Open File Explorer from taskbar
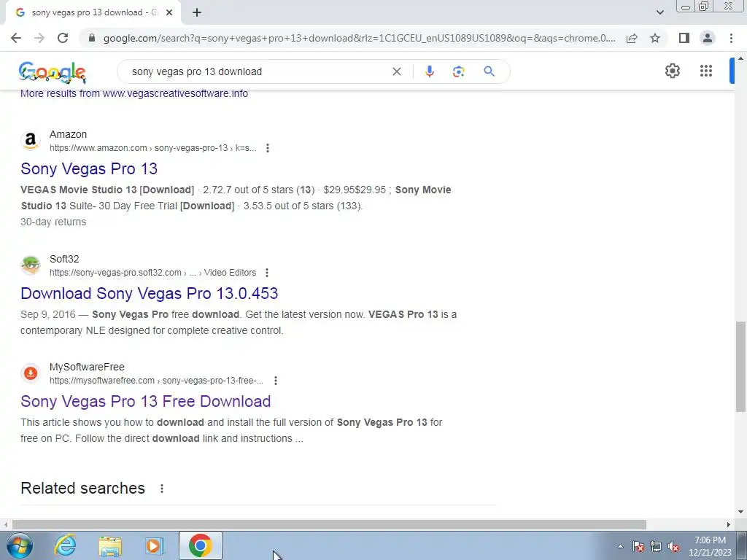 tap(110, 545)
